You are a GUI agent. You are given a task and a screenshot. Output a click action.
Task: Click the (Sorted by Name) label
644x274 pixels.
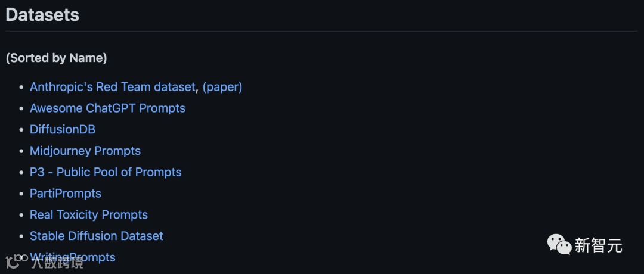point(56,58)
